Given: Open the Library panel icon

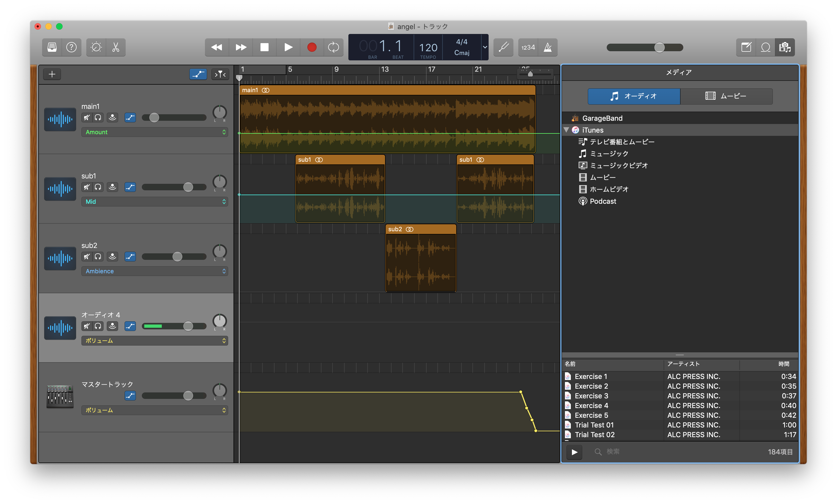Looking at the screenshot, I should tap(52, 47).
